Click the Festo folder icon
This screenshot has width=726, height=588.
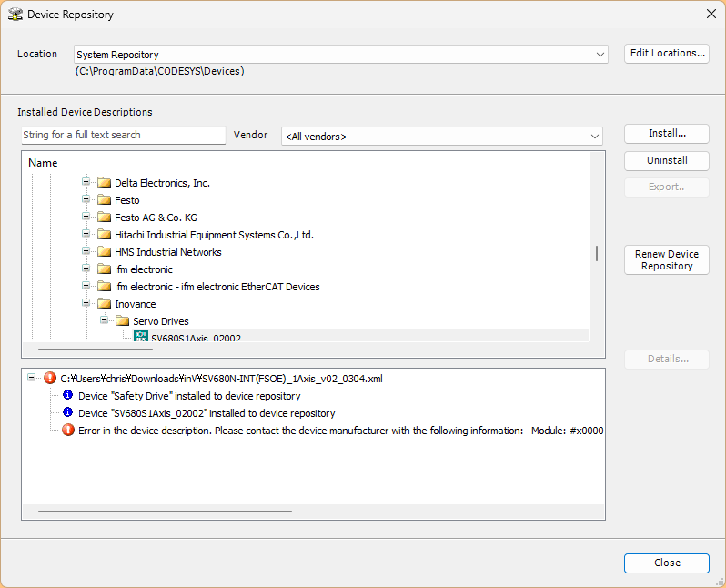coord(105,199)
